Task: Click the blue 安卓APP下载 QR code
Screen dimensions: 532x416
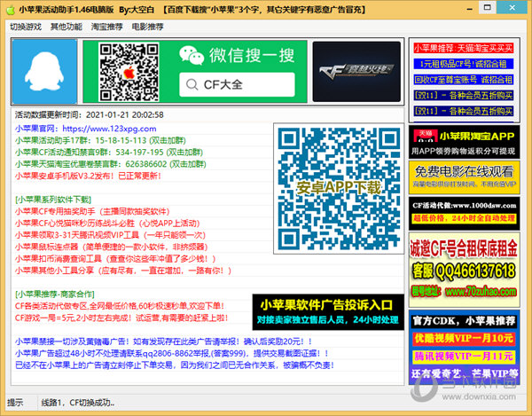Action: click(339, 188)
